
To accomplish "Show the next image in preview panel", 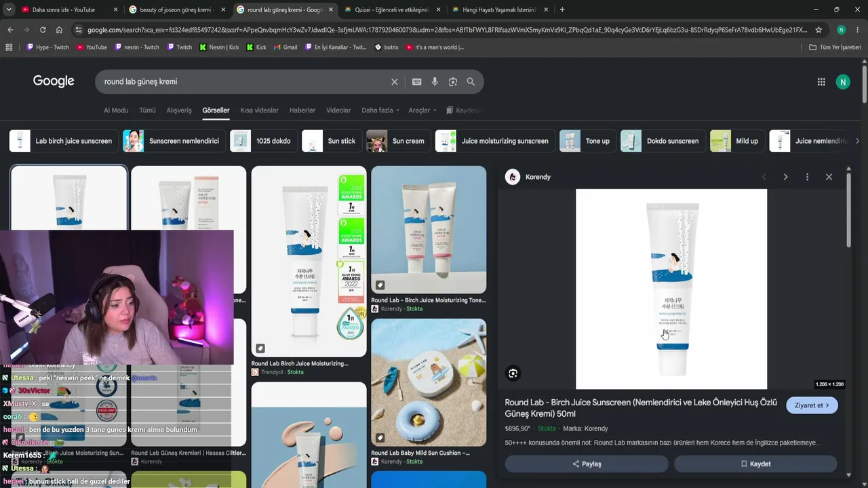I will click(x=785, y=177).
